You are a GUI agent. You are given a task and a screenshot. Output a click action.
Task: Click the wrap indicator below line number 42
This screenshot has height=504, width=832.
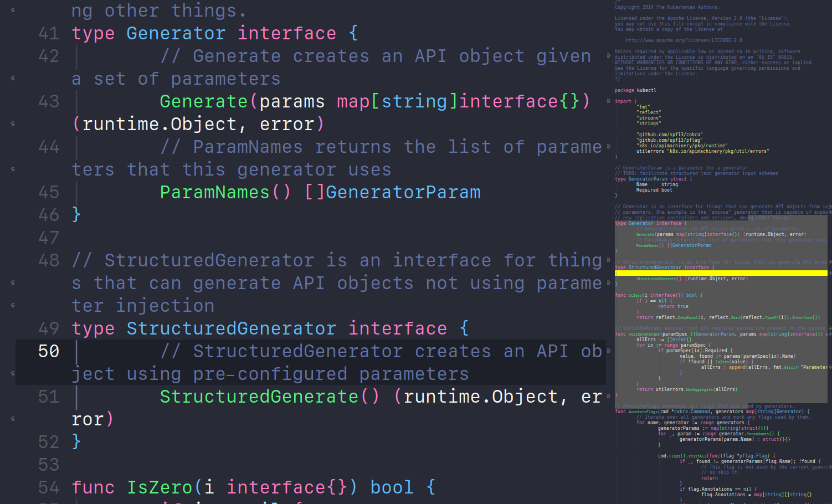pyautogui.click(x=13, y=79)
